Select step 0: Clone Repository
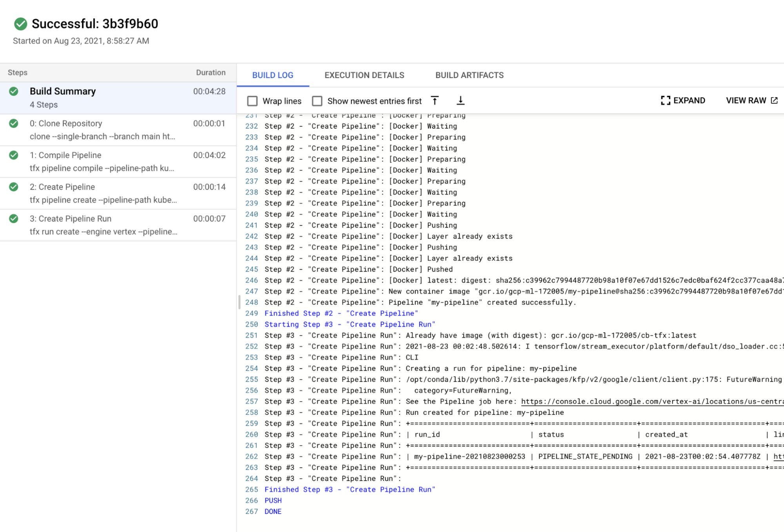784x532 pixels. [x=118, y=130]
